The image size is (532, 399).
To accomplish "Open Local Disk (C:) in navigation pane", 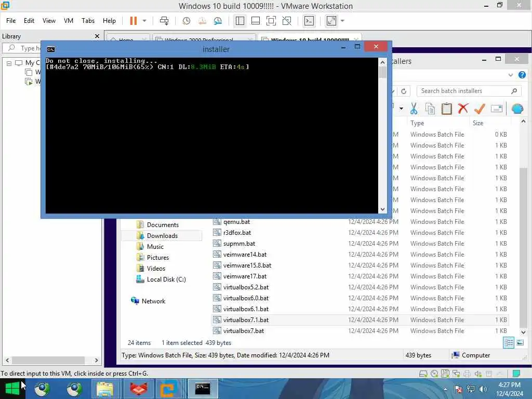I will (x=166, y=280).
